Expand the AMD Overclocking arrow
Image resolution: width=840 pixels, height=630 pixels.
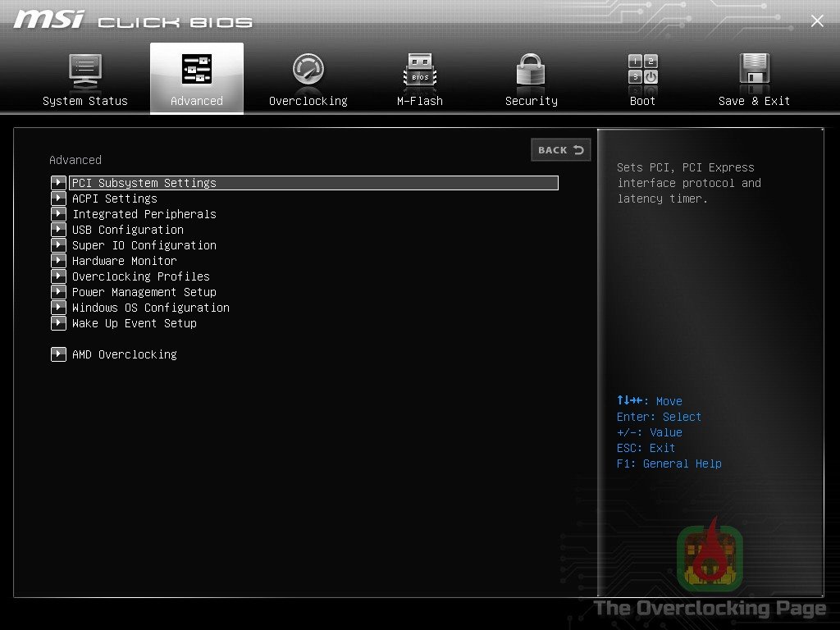(58, 354)
